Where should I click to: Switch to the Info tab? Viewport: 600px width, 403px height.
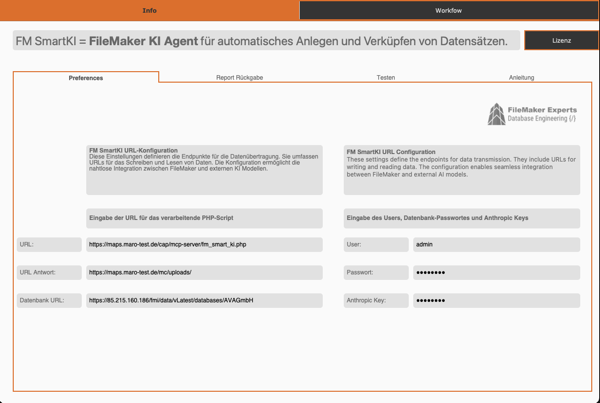click(x=149, y=10)
